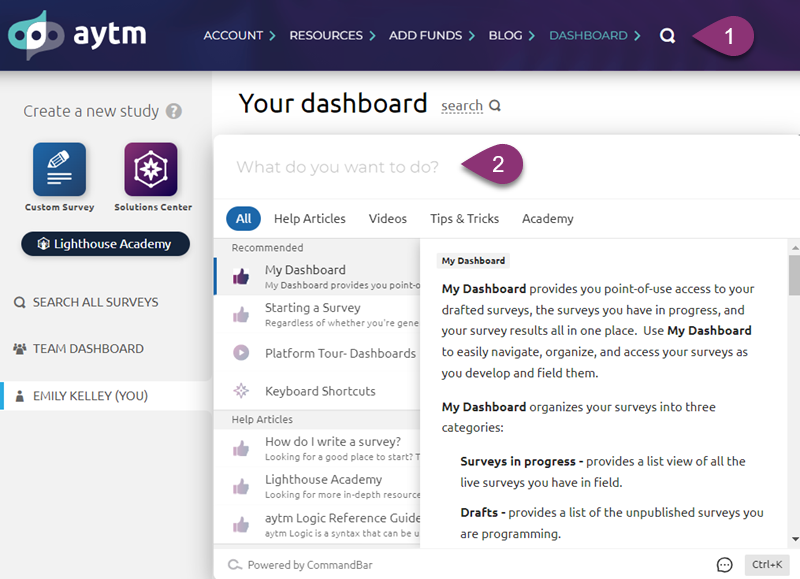The width and height of the screenshot is (800, 579).
Task: Click the Solutions Center label
Action: coord(153,207)
